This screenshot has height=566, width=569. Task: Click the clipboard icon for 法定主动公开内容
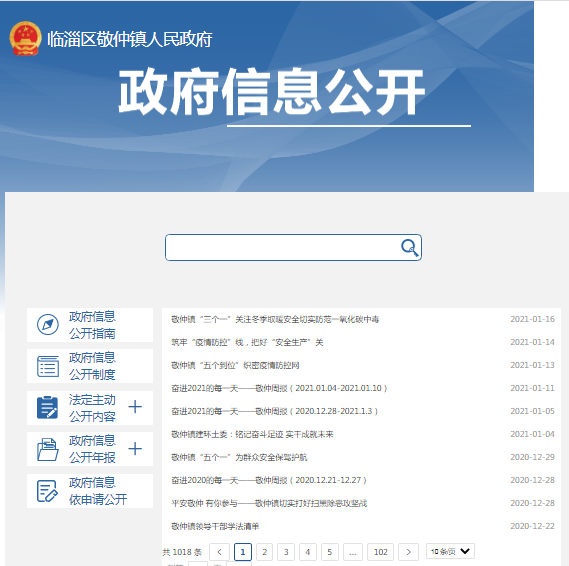click(48, 407)
